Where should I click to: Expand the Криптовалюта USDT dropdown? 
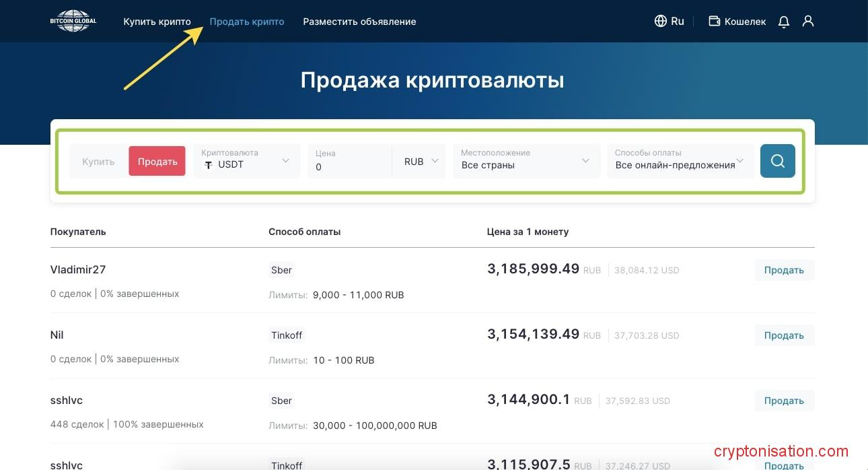[x=246, y=161]
